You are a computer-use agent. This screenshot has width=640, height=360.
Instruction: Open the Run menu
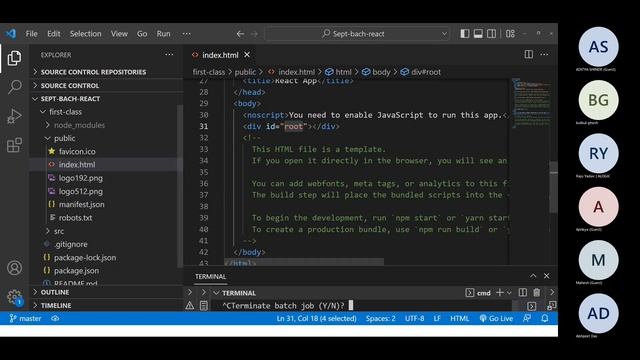(163, 34)
